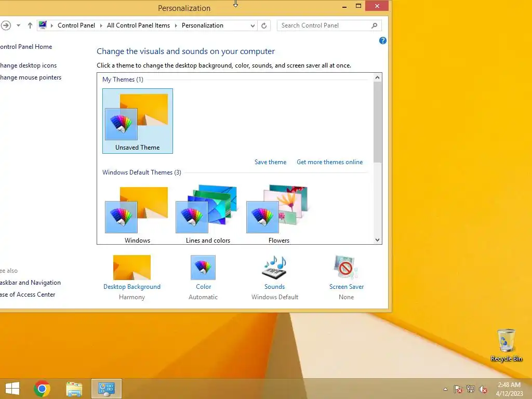The height and width of the screenshot is (399, 532).
Task: Click All Control Panel Items breadcrumb
Action: (x=138, y=25)
